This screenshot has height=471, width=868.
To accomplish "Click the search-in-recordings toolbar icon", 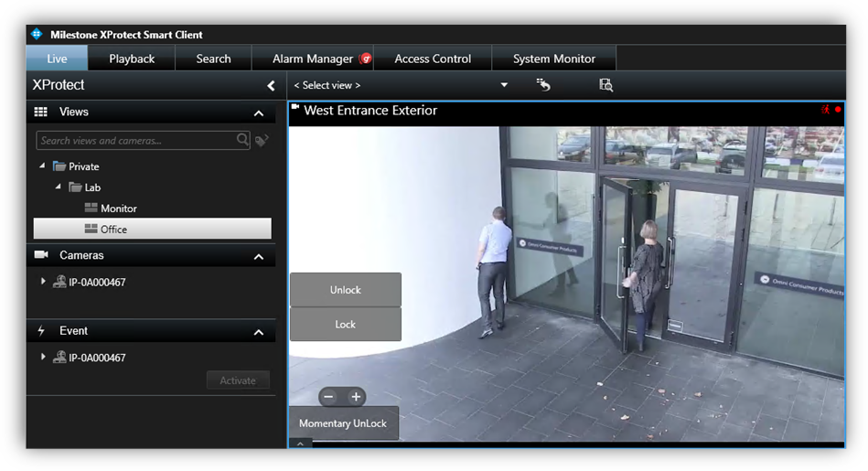I will (x=605, y=85).
